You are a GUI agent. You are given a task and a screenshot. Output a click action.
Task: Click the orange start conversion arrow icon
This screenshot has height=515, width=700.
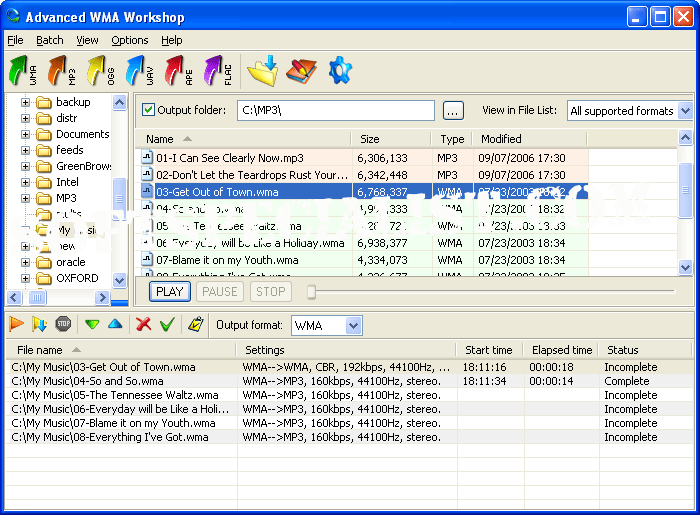(17, 324)
